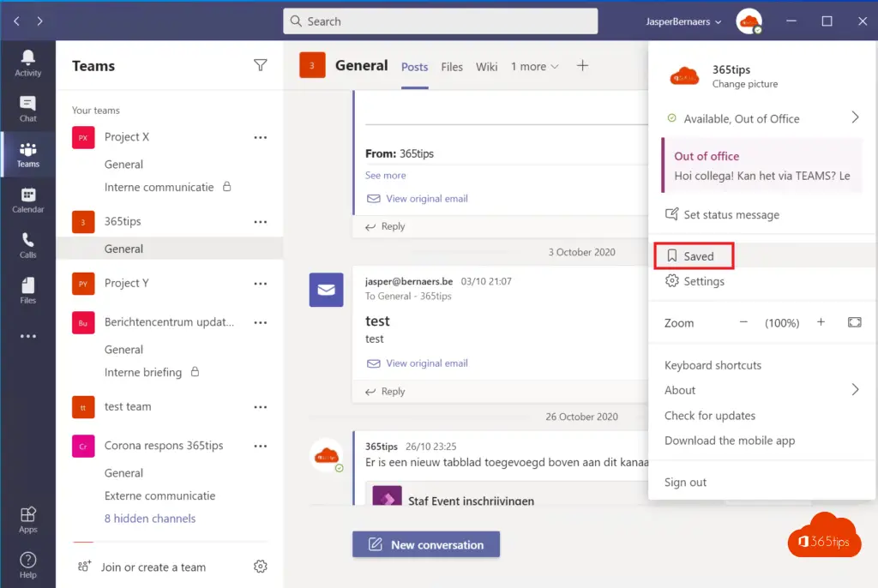This screenshot has width=878, height=588.
Task: Expand the 1 more tabs dropdown
Action: coord(534,67)
